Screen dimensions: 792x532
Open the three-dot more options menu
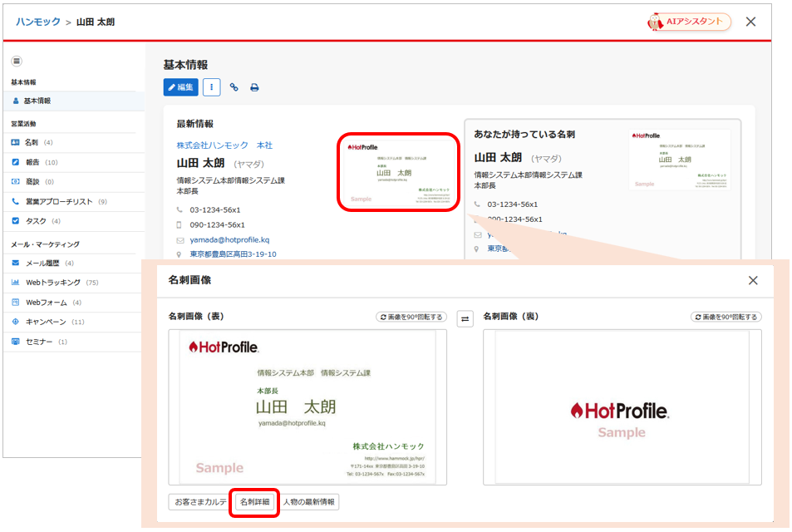(x=212, y=87)
